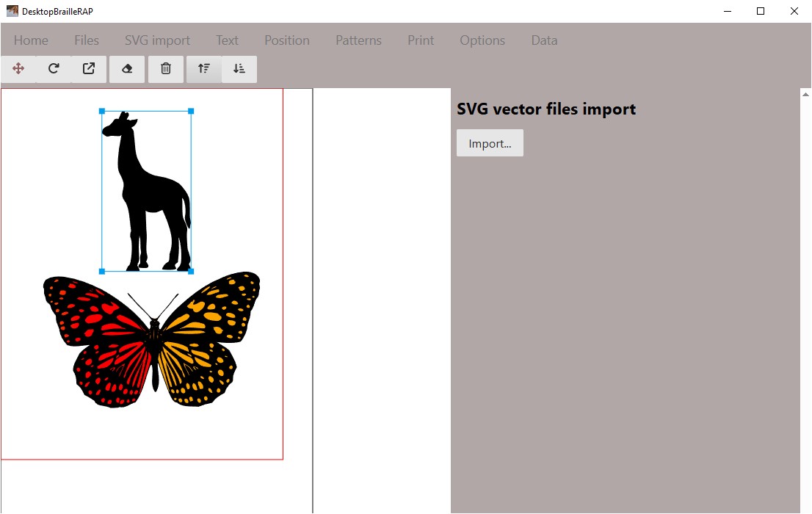Select the move tool icon
The image size is (812, 514).
[18, 69]
